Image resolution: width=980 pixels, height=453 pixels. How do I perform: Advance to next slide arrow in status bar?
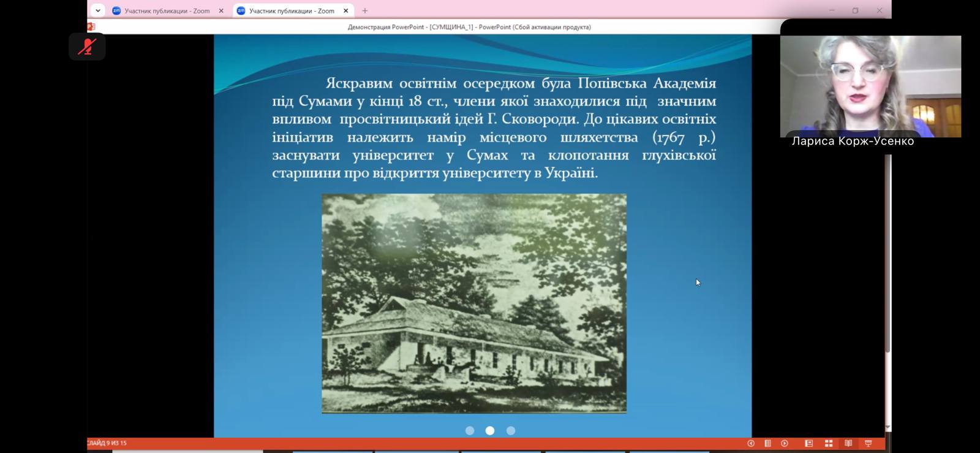point(785,443)
